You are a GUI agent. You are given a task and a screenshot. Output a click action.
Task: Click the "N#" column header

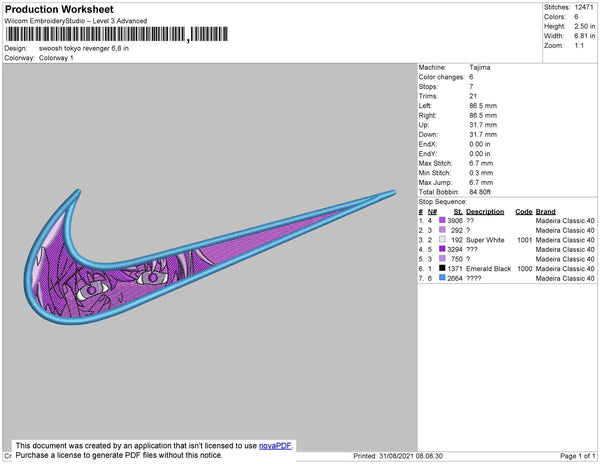[x=432, y=212]
